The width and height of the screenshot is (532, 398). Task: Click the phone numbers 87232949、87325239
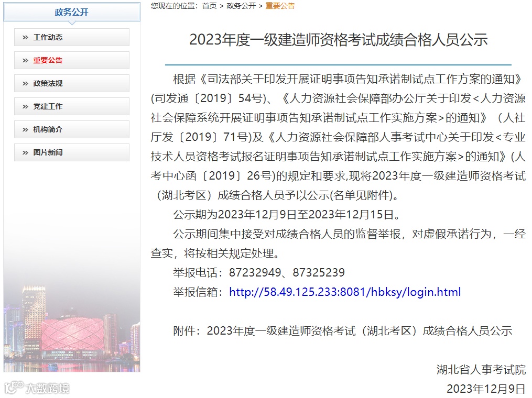pyautogui.click(x=287, y=272)
